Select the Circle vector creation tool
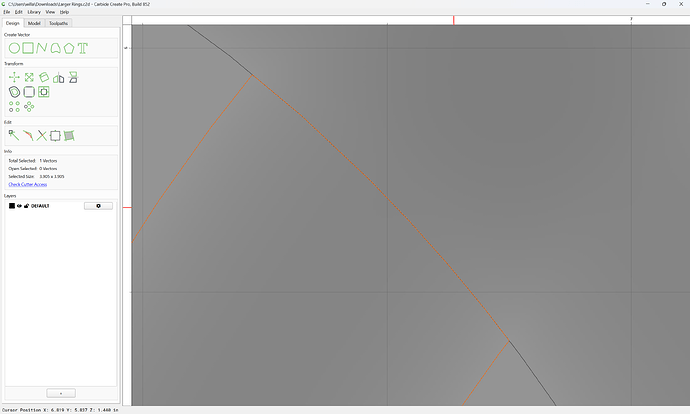Image resolution: width=690 pixels, height=414 pixels. [x=14, y=48]
